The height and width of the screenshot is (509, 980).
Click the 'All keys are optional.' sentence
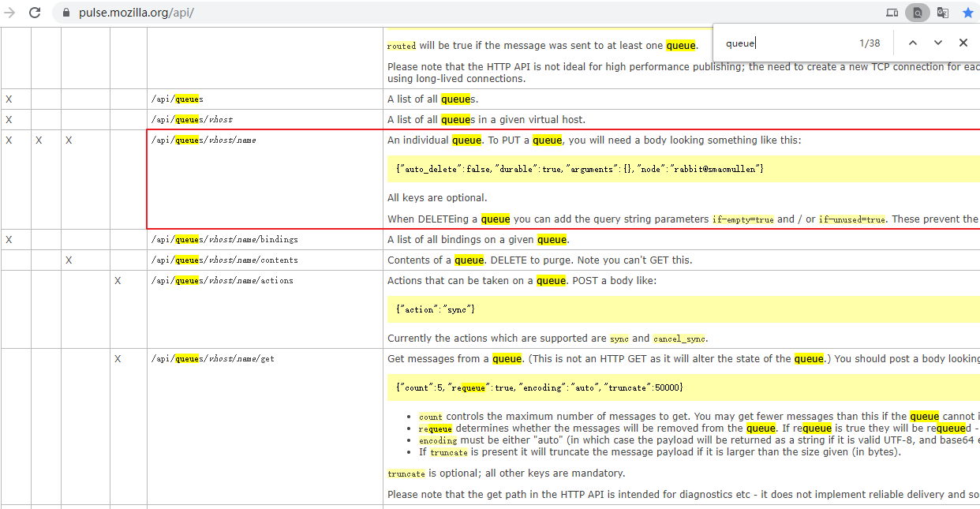(437, 198)
